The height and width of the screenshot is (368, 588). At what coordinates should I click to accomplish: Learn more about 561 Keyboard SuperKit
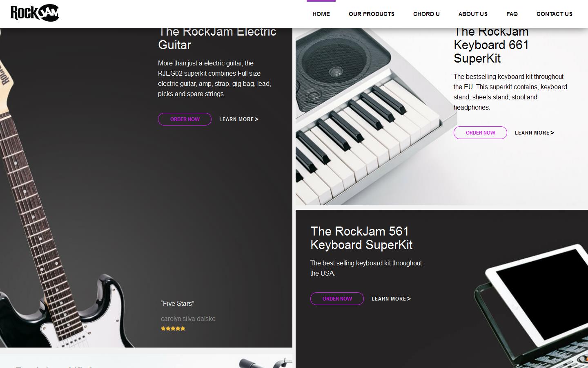pyautogui.click(x=391, y=299)
